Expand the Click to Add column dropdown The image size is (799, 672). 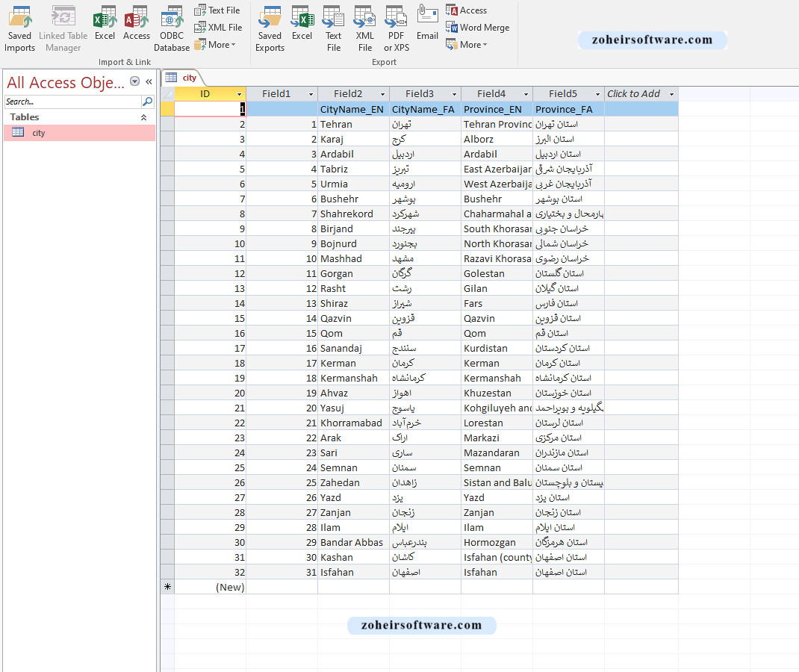pyautogui.click(x=671, y=94)
